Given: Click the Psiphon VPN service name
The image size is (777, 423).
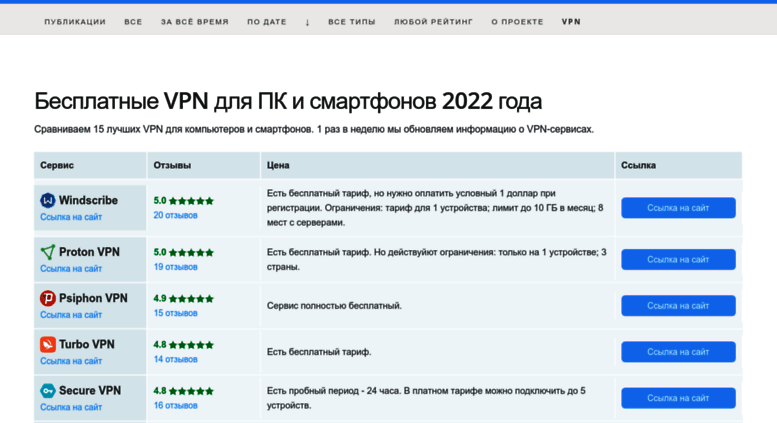Looking at the screenshot, I should (93, 298).
